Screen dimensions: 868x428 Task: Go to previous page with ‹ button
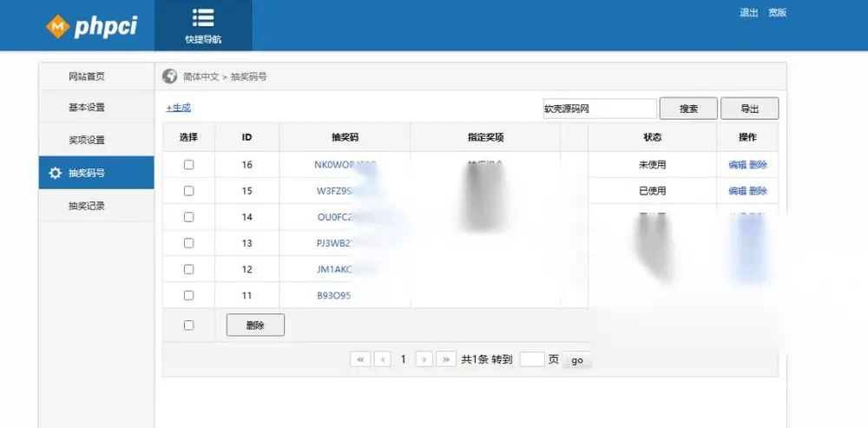click(383, 359)
